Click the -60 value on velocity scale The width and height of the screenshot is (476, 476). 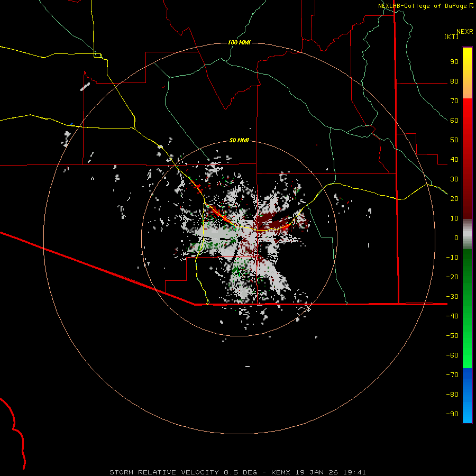452,355
